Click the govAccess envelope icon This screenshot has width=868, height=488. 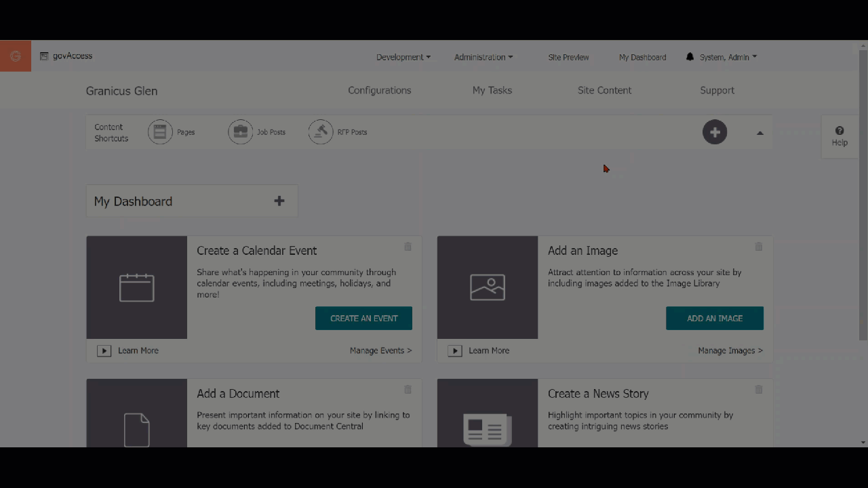click(44, 56)
